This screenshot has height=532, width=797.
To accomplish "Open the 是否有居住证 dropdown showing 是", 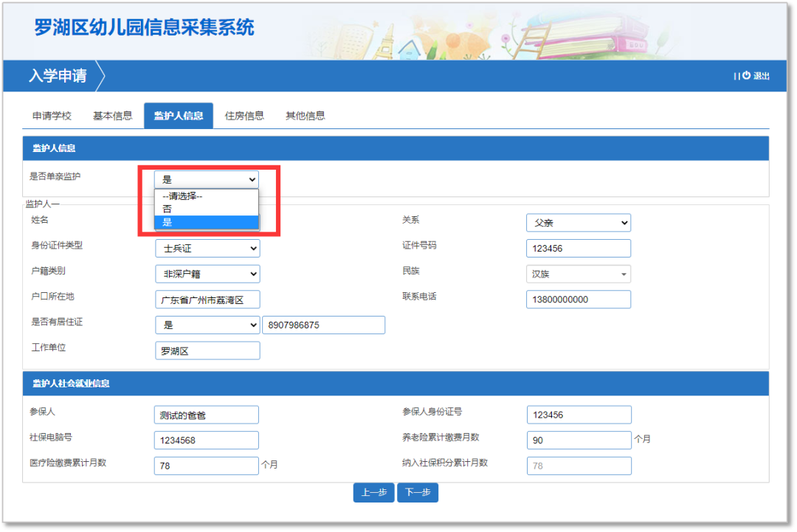I will (207, 325).
